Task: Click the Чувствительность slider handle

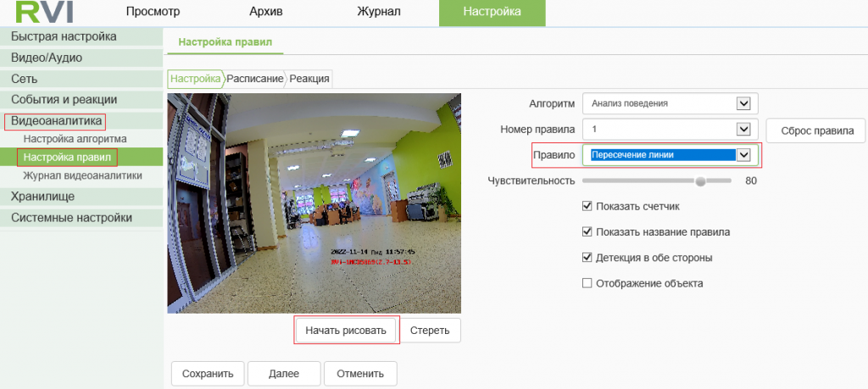Action: [700, 181]
